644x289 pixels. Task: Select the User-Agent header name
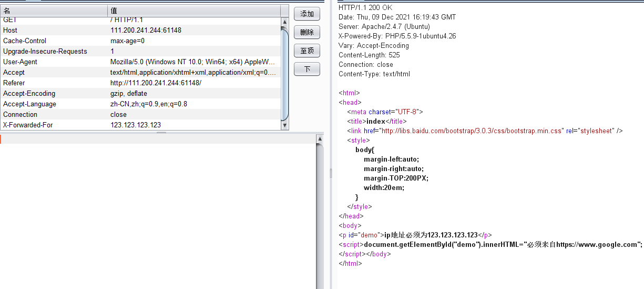click(x=20, y=62)
